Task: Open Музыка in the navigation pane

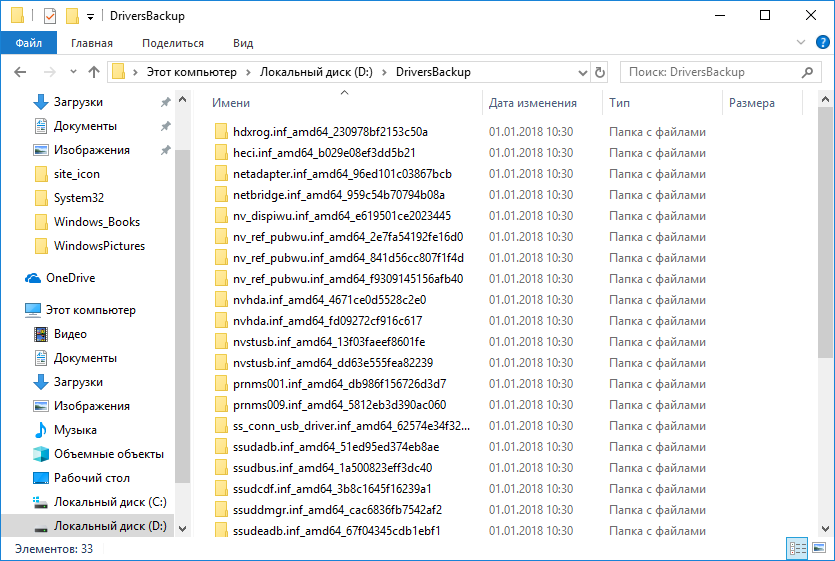Action: coord(75,429)
